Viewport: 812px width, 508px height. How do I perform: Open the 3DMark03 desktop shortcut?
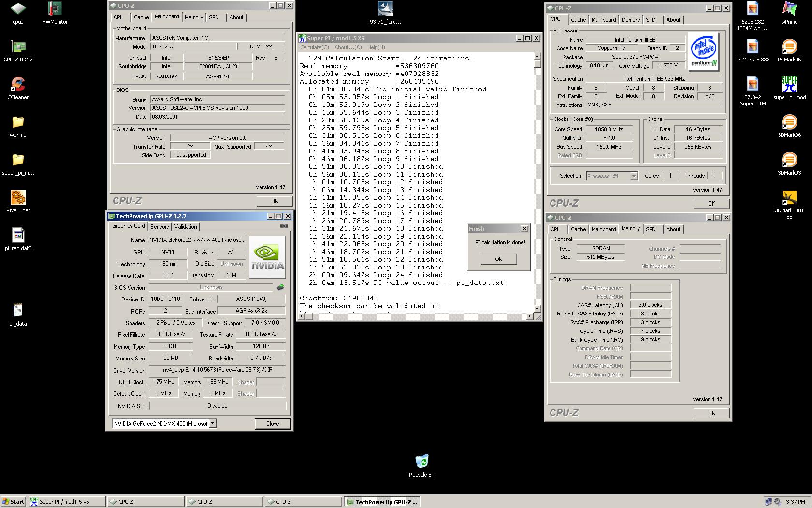click(789, 164)
